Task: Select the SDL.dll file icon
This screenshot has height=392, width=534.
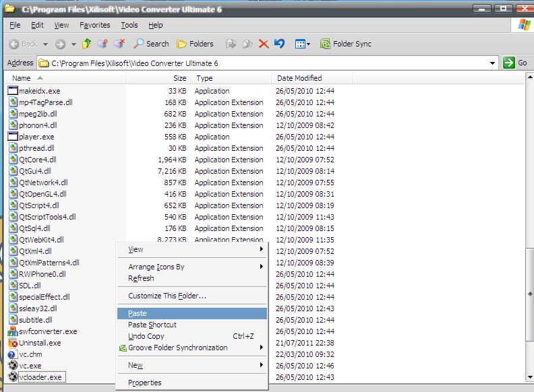Action: (x=13, y=285)
